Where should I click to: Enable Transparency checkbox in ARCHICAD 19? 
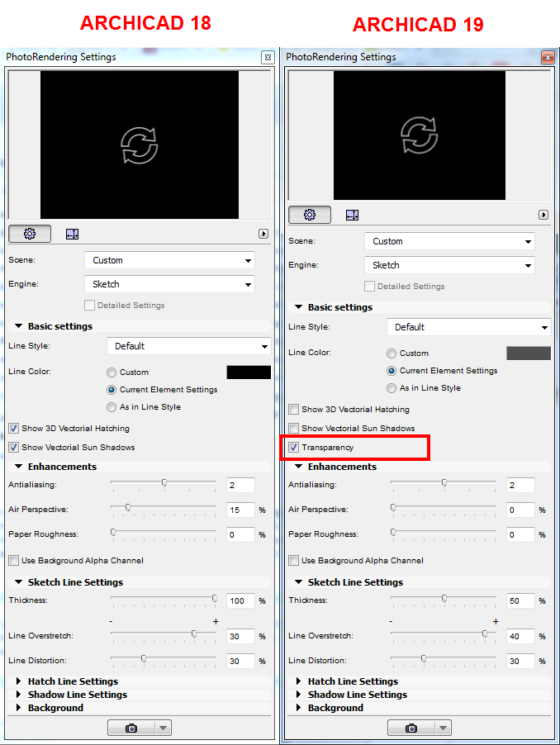(x=294, y=447)
